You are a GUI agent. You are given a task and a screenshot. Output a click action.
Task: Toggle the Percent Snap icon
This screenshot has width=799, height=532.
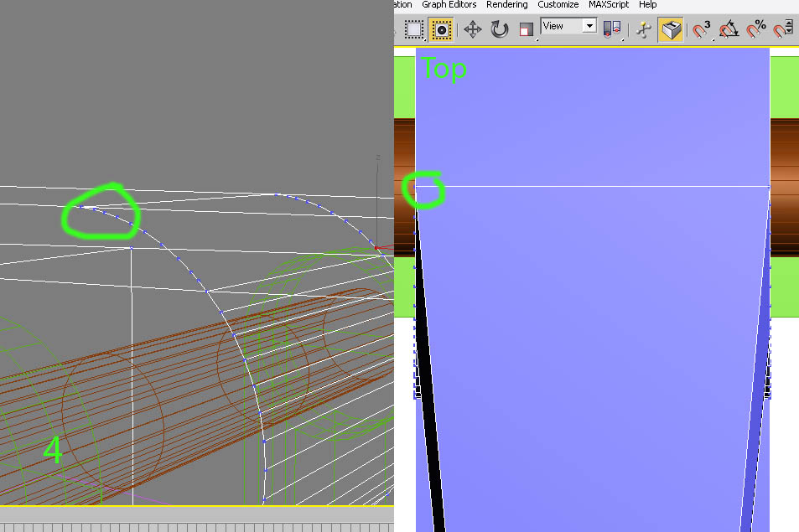tap(756, 29)
